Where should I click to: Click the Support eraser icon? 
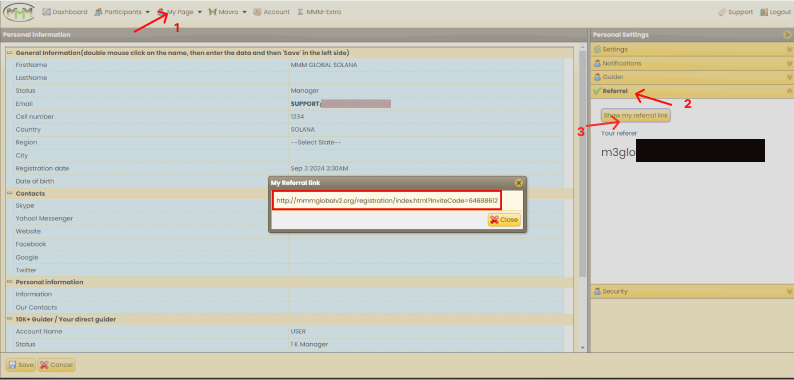point(722,12)
